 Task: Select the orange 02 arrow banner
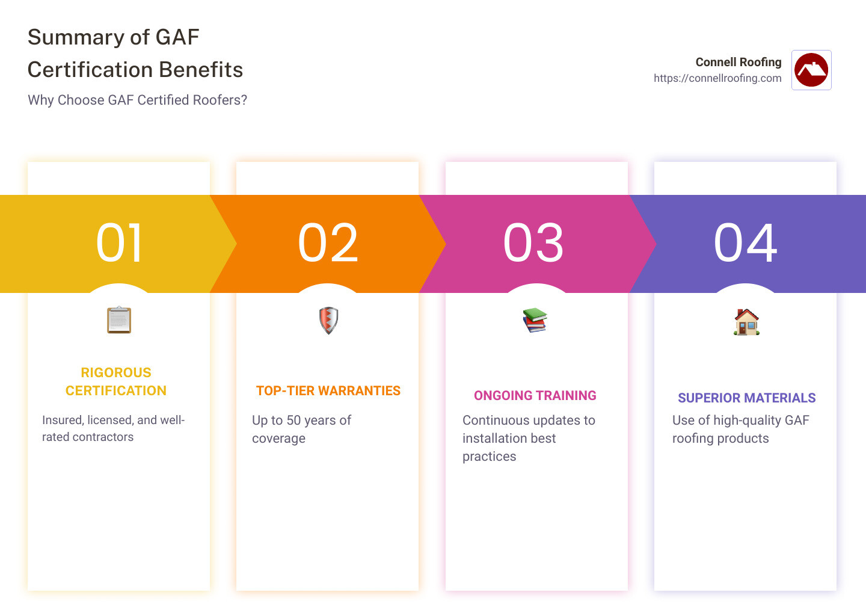(328, 244)
